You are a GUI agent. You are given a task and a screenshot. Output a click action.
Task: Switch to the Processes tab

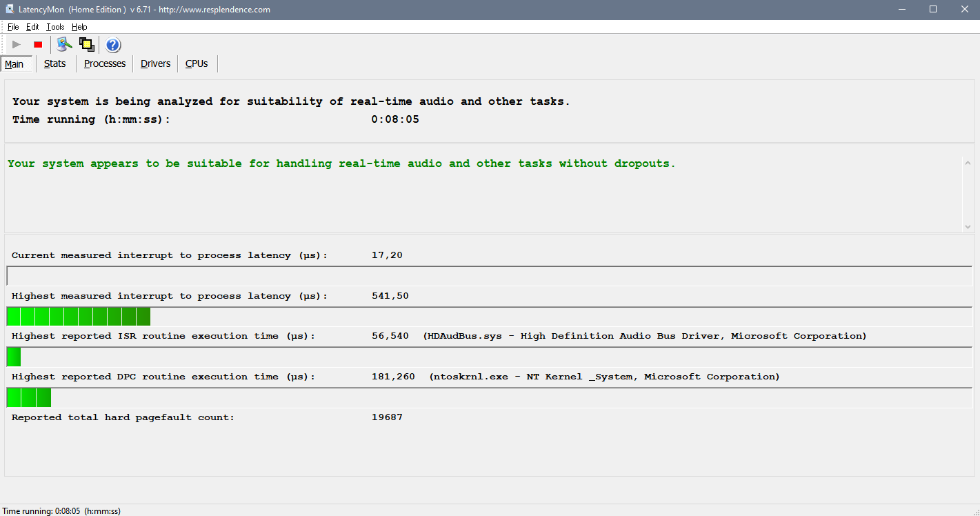(x=105, y=63)
